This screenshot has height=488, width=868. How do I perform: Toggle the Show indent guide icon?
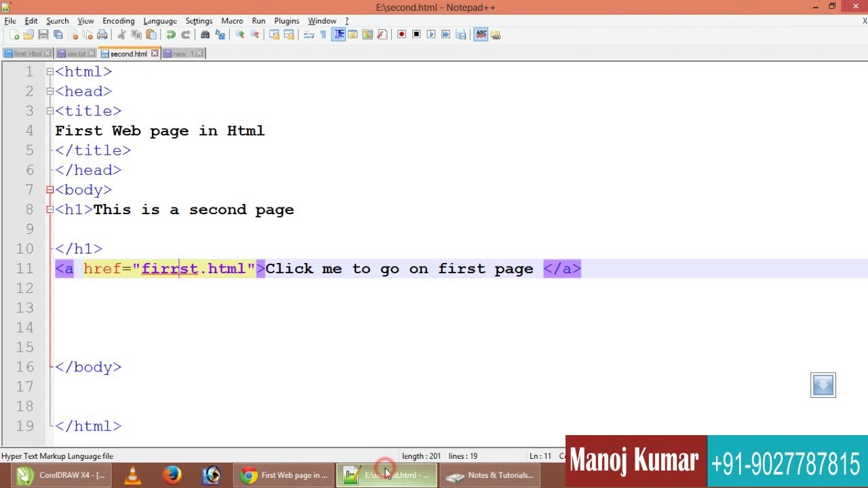pyautogui.click(x=338, y=35)
